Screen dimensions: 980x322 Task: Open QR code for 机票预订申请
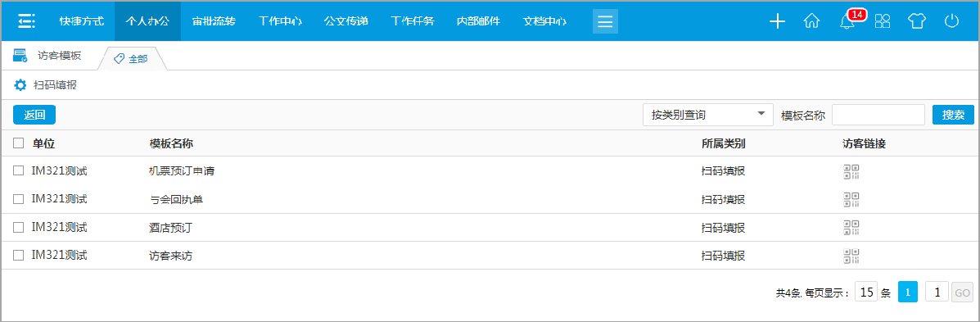coord(851,172)
